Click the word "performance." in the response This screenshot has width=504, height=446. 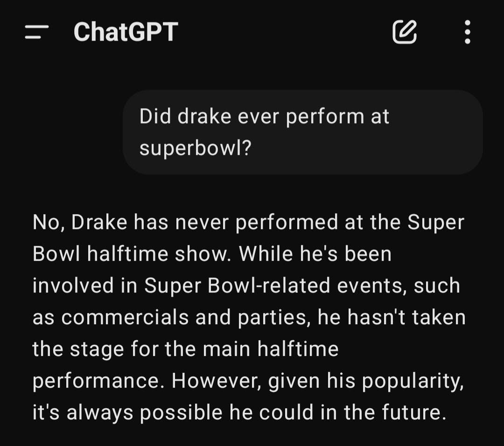[x=98, y=381]
